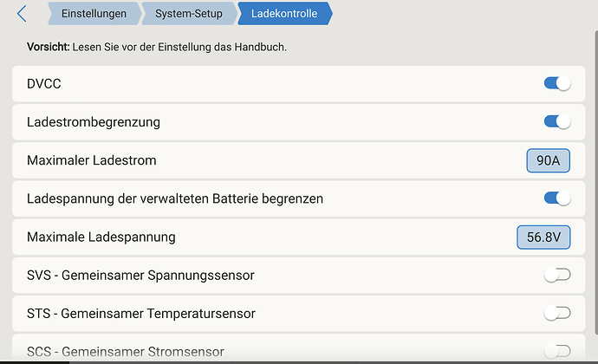
Task: Click the Ladestrombegrenzung label text
Action: (94, 122)
